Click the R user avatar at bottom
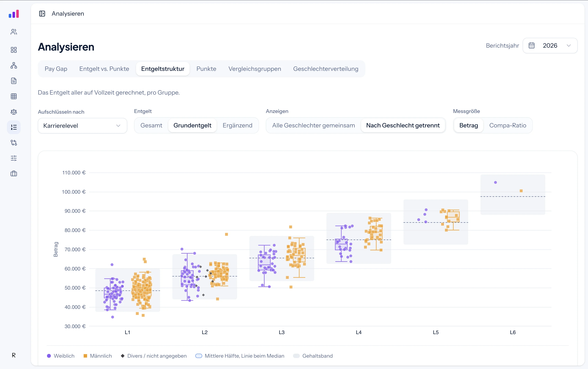This screenshot has width=588, height=369. (x=14, y=355)
